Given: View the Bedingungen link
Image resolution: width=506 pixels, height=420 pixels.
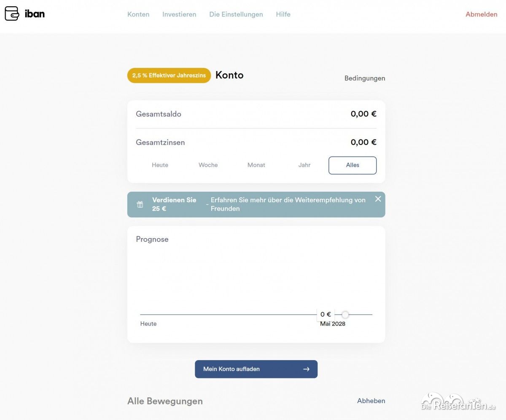Looking at the screenshot, I should tap(364, 78).
